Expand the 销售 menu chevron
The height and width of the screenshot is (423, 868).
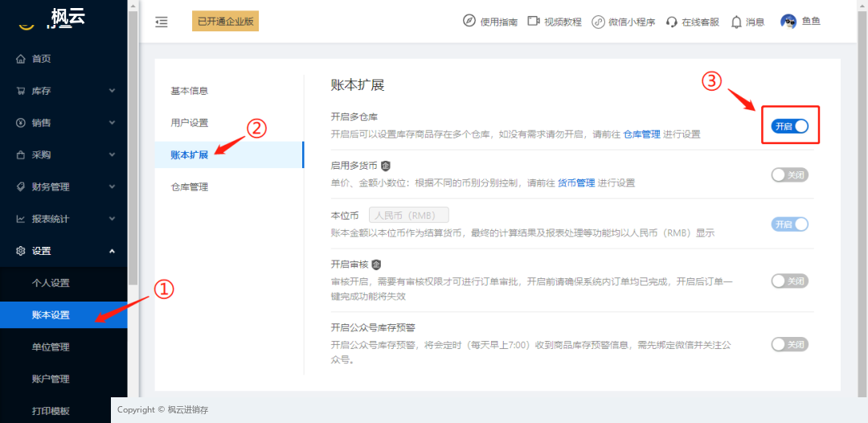(113, 123)
